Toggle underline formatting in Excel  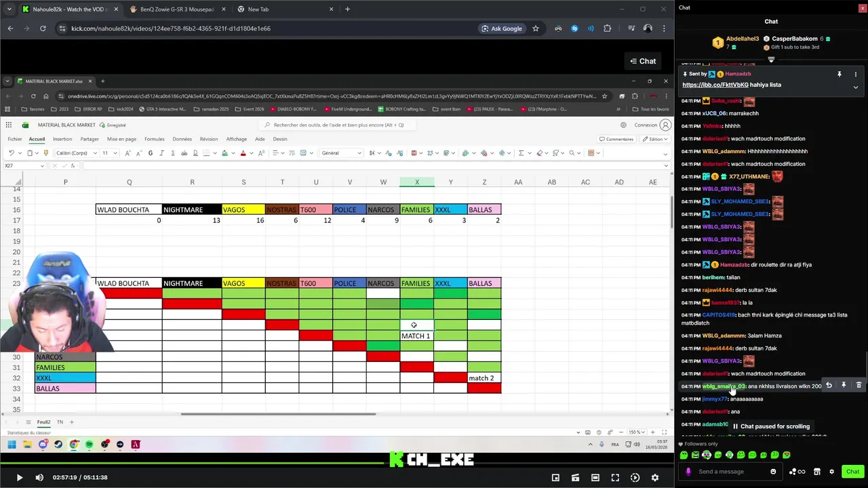pos(172,153)
